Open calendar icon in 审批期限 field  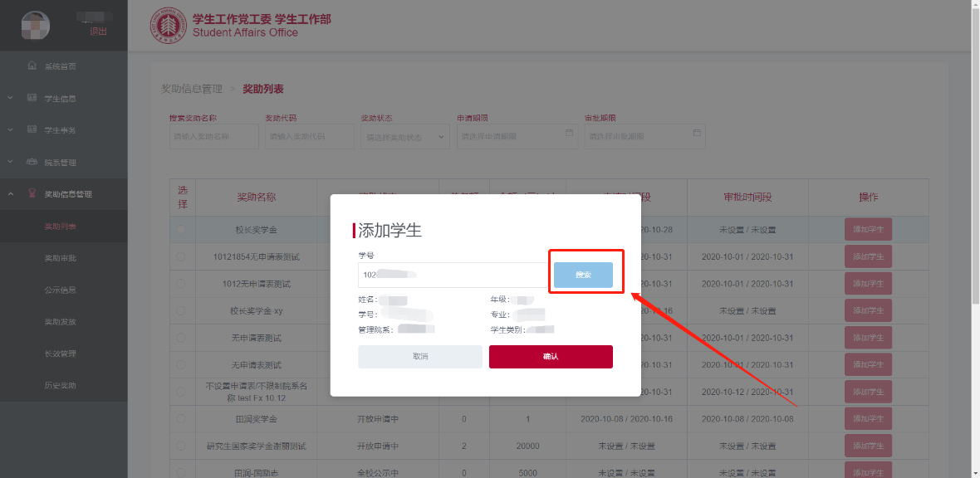pos(697,134)
